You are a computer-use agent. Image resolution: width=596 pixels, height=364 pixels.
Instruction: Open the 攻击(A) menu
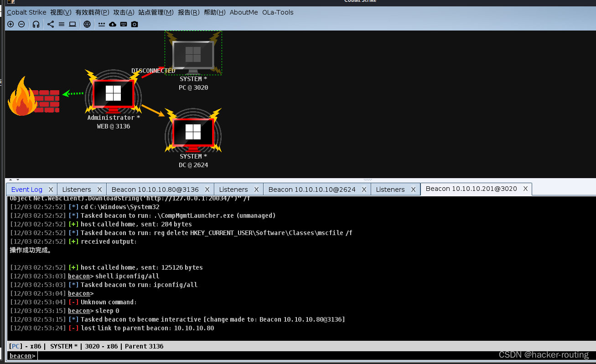point(124,12)
